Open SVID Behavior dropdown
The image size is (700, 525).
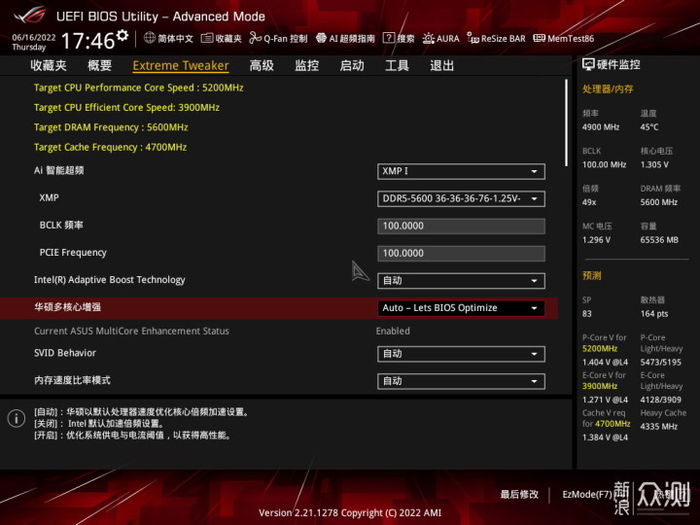pyautogui.click(x=461, y=354)
